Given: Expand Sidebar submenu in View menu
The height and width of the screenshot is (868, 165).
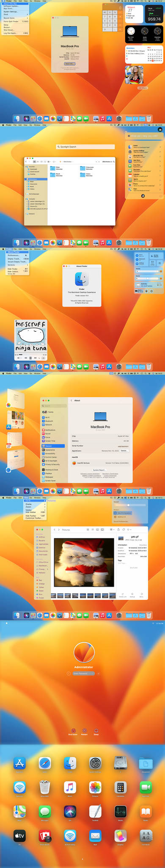Looking at the screenshot, I should [x=35, y=510].
